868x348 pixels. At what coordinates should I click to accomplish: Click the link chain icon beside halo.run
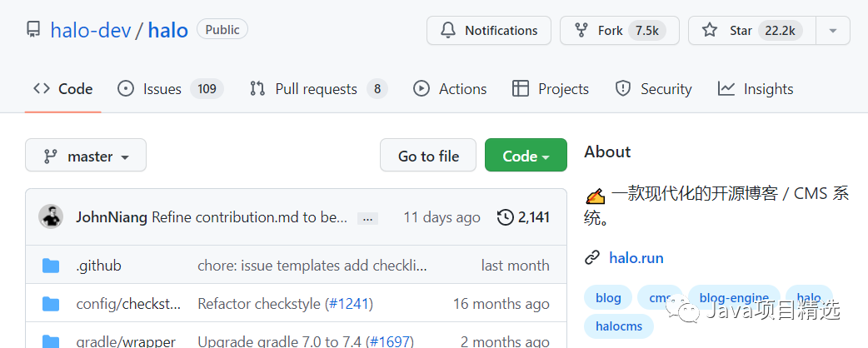point(592,258)
